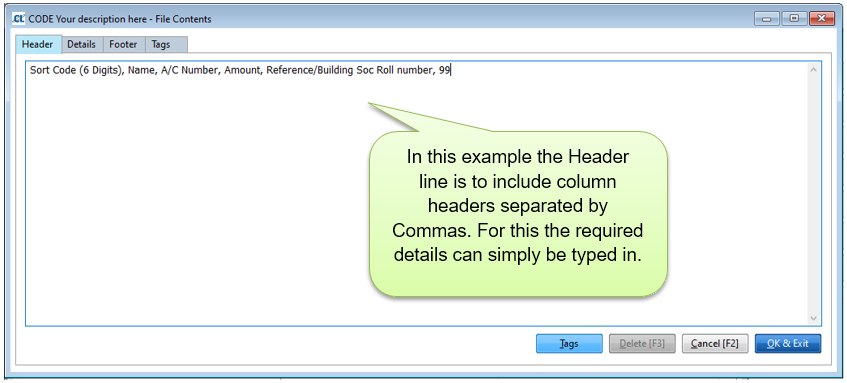The image size is (847, 383).
Task: Click the CL application icon in title bar
Action: (19, 19)
